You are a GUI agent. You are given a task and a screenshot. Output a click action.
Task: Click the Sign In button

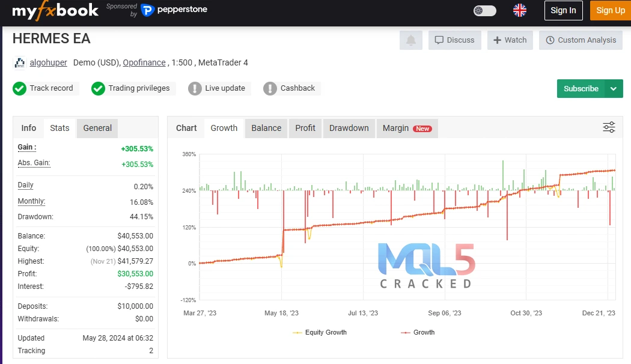563,10
